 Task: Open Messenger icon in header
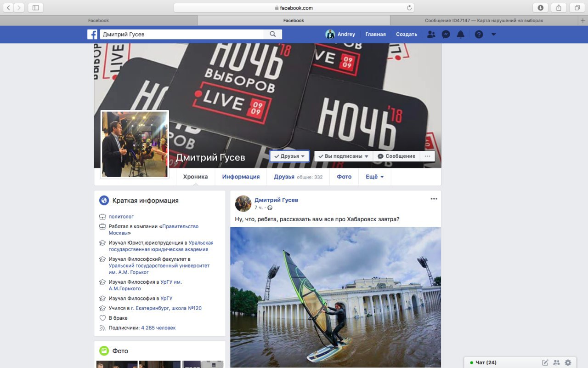446,34
